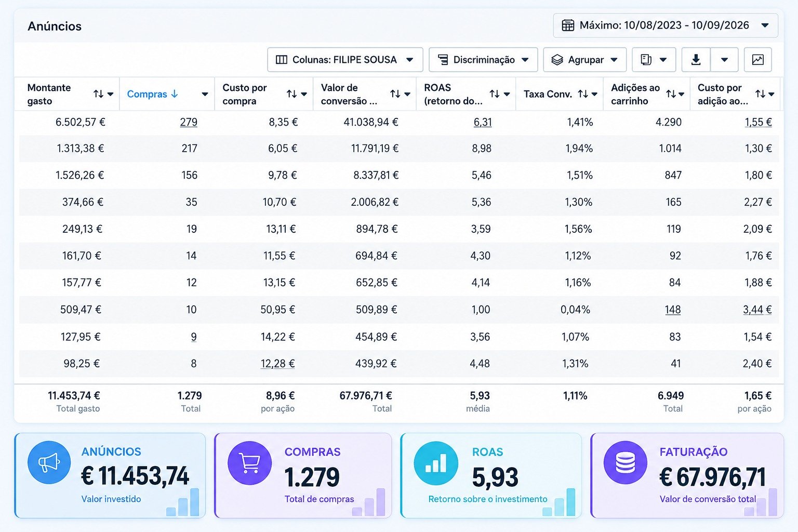Click the bar chart icon on ROAS card
Screen dimensions: 798x532
tap(436, 462)
